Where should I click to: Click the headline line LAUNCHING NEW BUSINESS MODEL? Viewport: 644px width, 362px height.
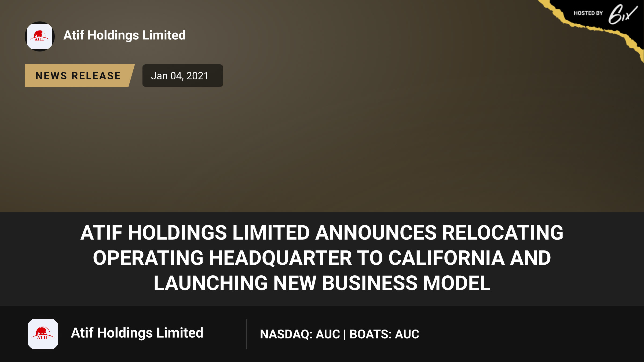pos(322,283)
